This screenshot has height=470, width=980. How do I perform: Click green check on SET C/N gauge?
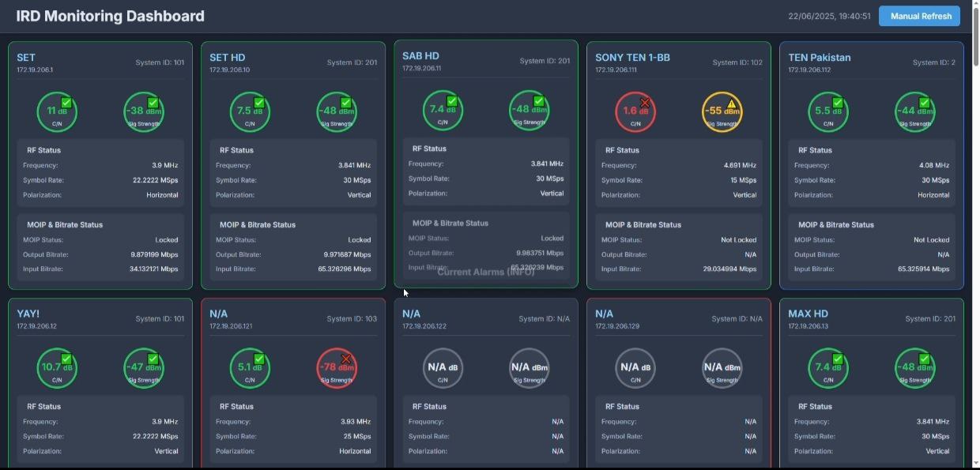pos(66,103)
